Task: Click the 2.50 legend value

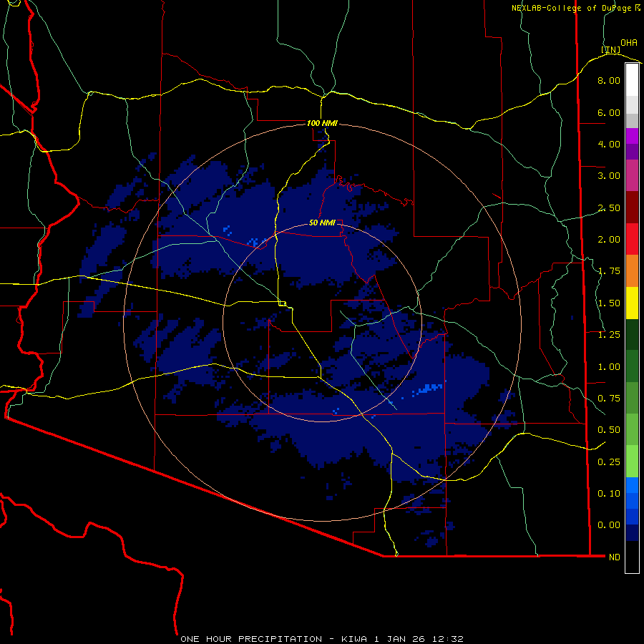Action: (609, 208)
